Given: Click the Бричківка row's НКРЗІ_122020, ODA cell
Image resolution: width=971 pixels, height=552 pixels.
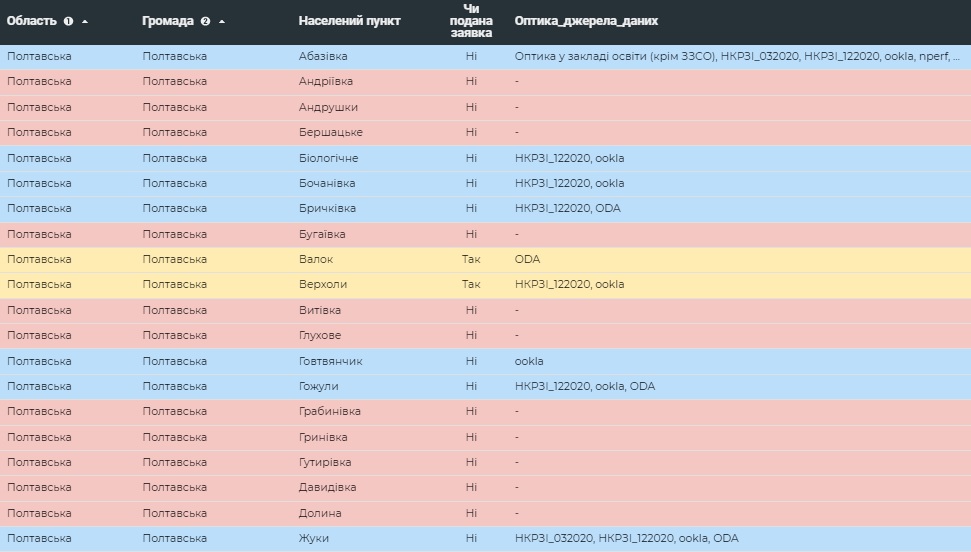Looking at the screenshot, I should pyautogui.click(x=567, y=209).
